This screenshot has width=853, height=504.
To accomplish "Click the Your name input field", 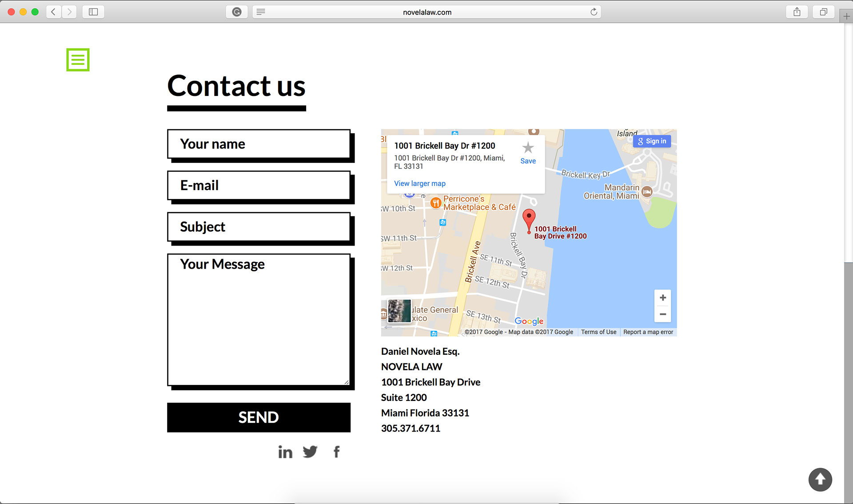I will coord(259,144).
